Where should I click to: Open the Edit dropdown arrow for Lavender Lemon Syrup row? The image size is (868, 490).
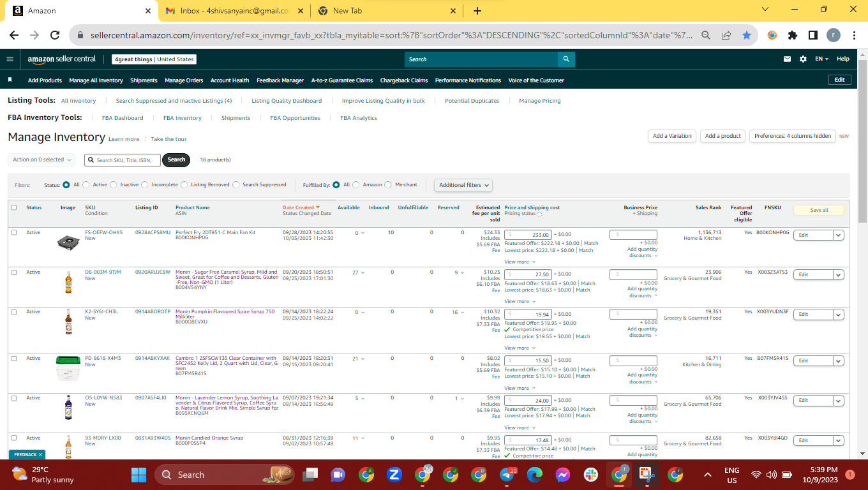[839, 400]
